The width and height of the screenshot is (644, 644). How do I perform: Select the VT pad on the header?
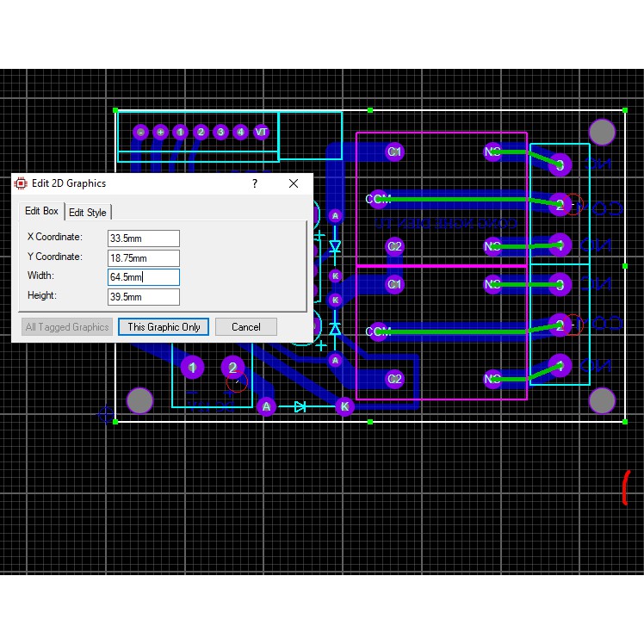point(262,132)
